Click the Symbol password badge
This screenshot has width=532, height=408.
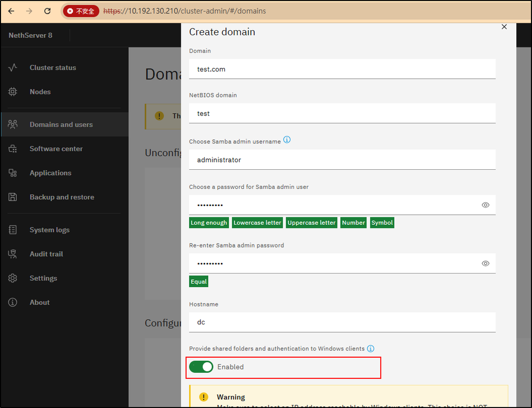[x=382, y=223]
